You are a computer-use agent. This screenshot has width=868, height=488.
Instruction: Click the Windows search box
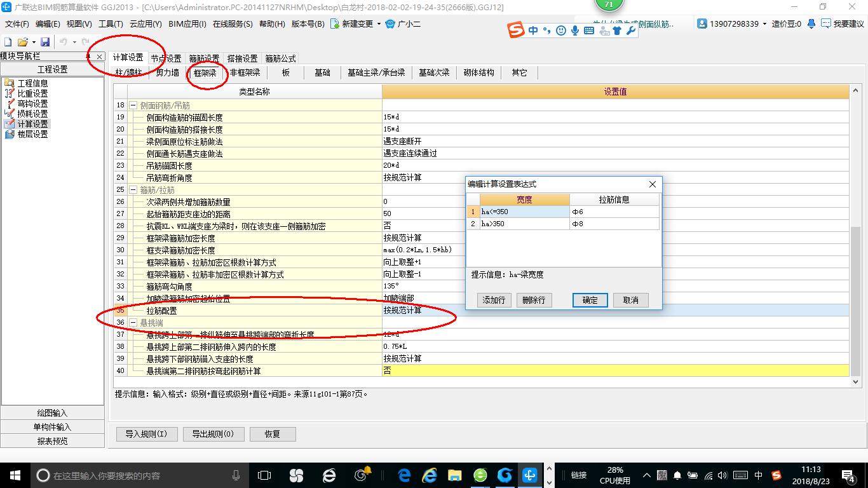pyautogui.click(x=140, y=475)
